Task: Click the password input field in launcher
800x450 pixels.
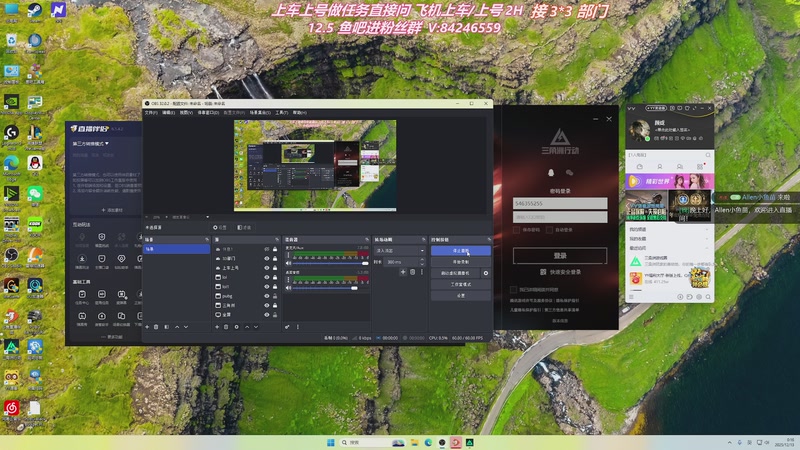Action: [560, 217]
